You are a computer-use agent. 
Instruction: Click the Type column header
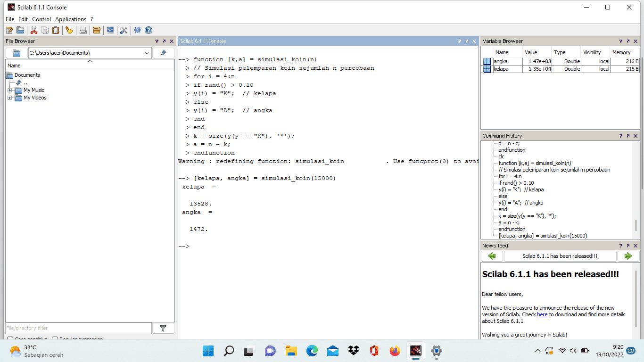pyautogui.click(x=566, y=52)
